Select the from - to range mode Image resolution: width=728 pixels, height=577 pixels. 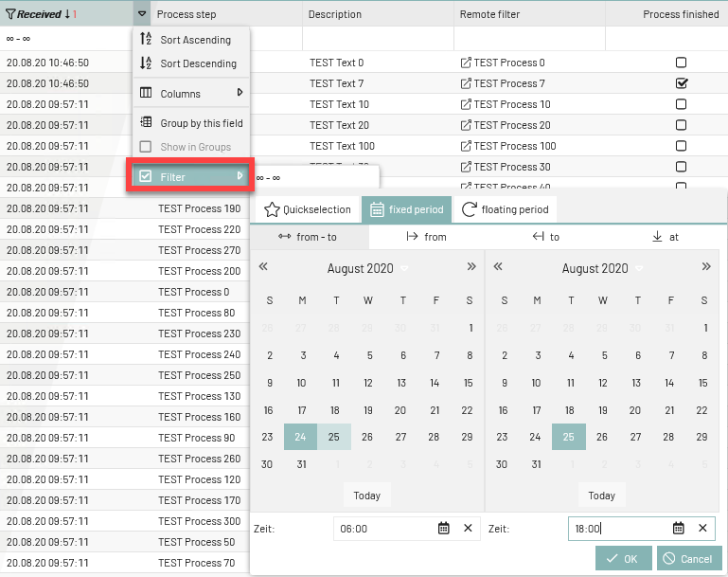(310, 237)
